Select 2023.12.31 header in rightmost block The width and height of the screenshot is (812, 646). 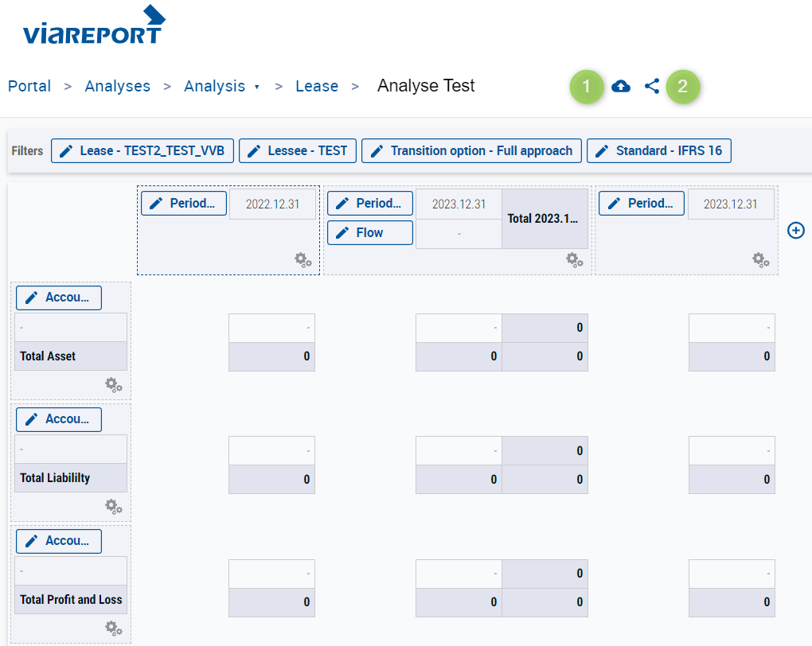(730, 204)
